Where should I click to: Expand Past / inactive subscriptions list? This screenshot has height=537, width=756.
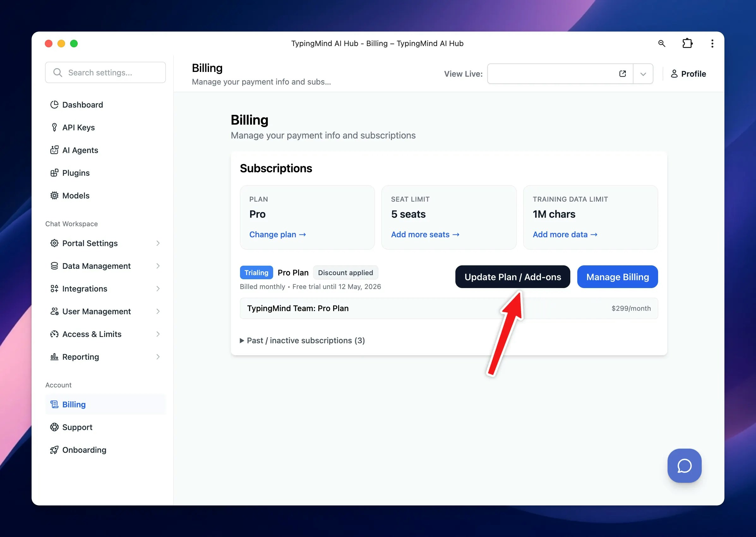(x=302, y=340)
